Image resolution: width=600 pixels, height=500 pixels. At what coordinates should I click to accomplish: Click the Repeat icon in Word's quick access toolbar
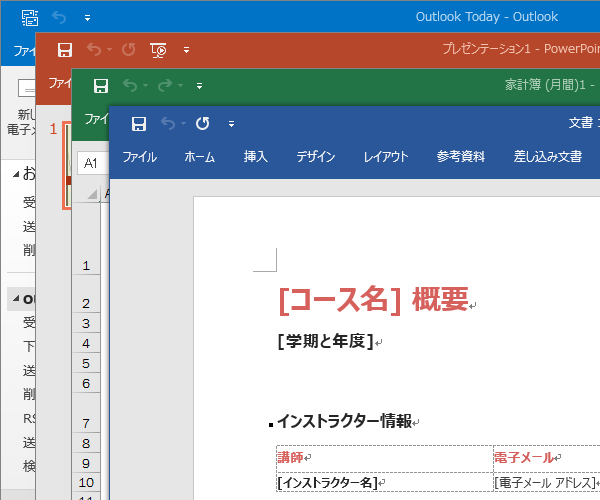click(x=203, y=124)
